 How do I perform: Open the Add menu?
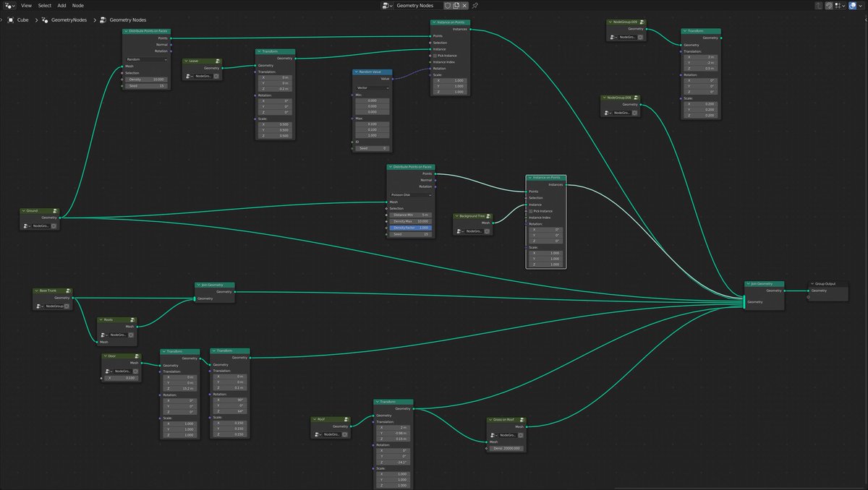(x=62, y=5)
